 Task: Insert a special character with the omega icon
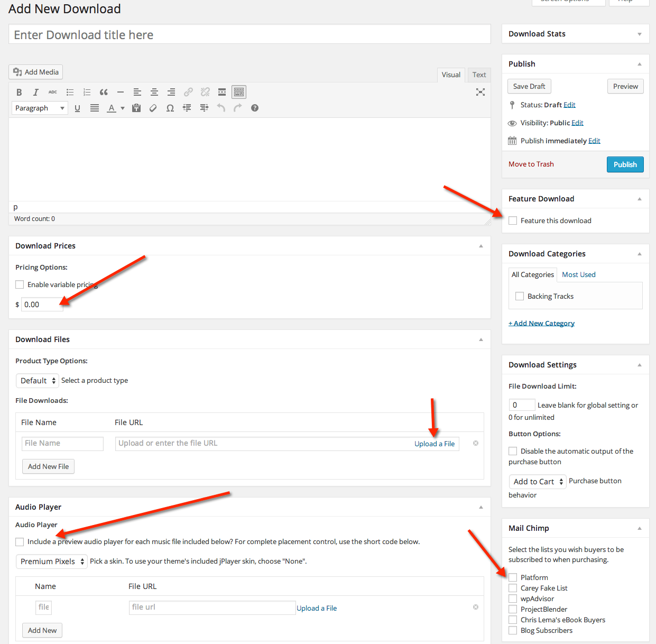click(x=170, y=108)
